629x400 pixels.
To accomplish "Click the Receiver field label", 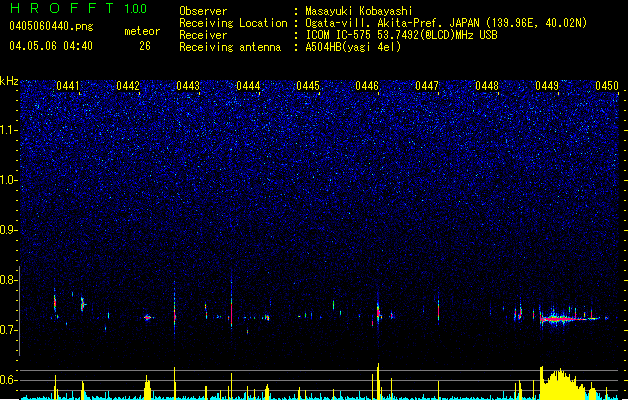I will (203, 35).
